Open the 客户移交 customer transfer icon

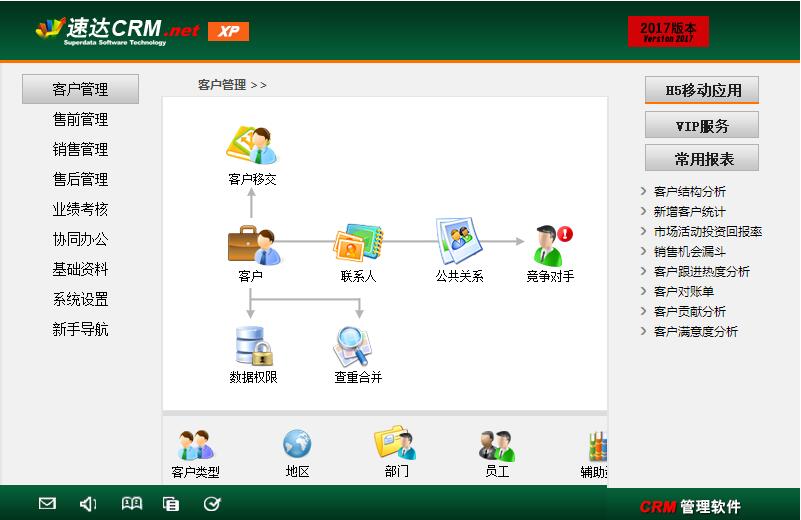(251, 146)
